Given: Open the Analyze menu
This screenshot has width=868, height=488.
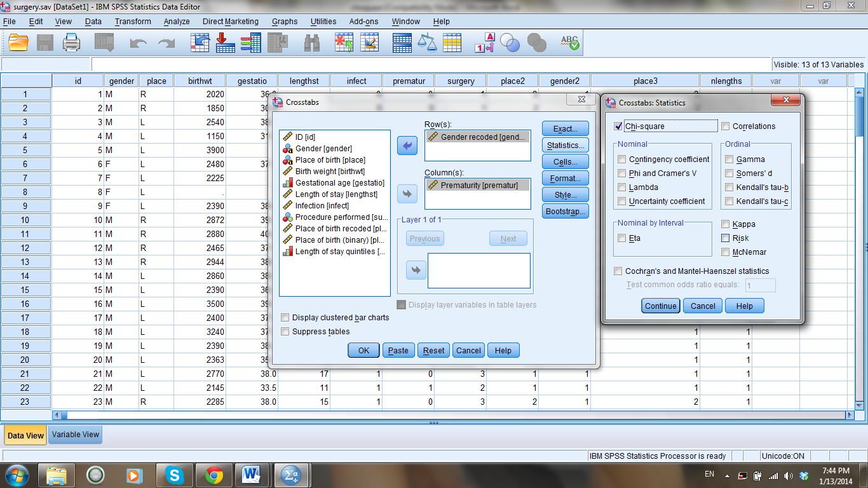Looking at the screenshot, I should [x=177, y=21].
